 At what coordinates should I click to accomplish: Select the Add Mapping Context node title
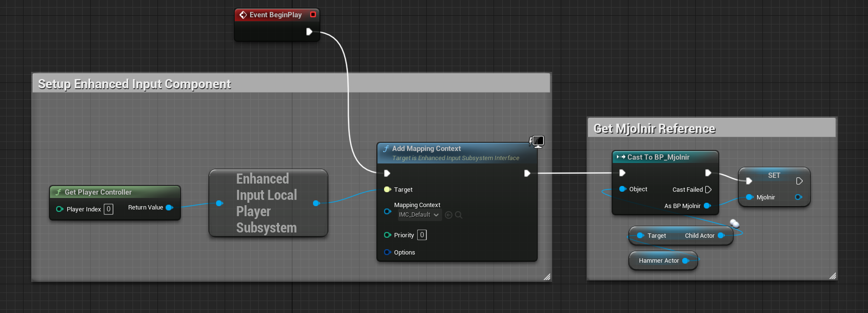426,149
